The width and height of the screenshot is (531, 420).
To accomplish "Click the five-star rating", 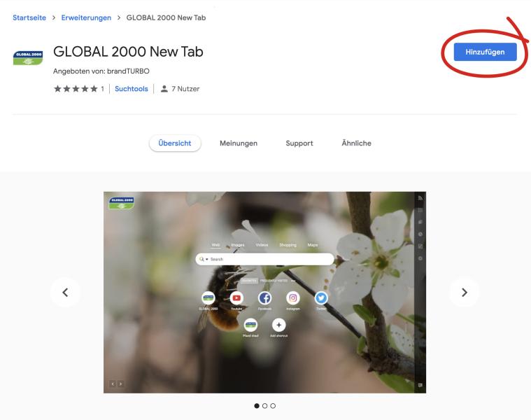I will [x=76, y=89].
